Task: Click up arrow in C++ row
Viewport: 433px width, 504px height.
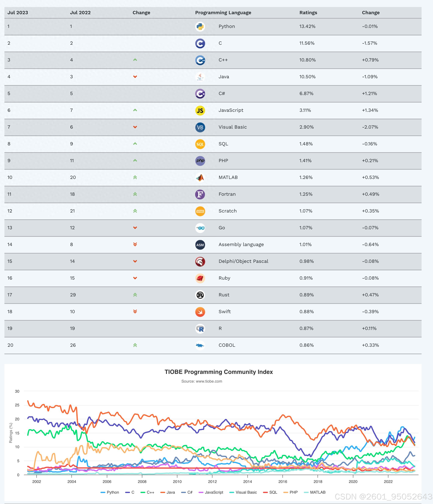Action: tap(135, 60)
